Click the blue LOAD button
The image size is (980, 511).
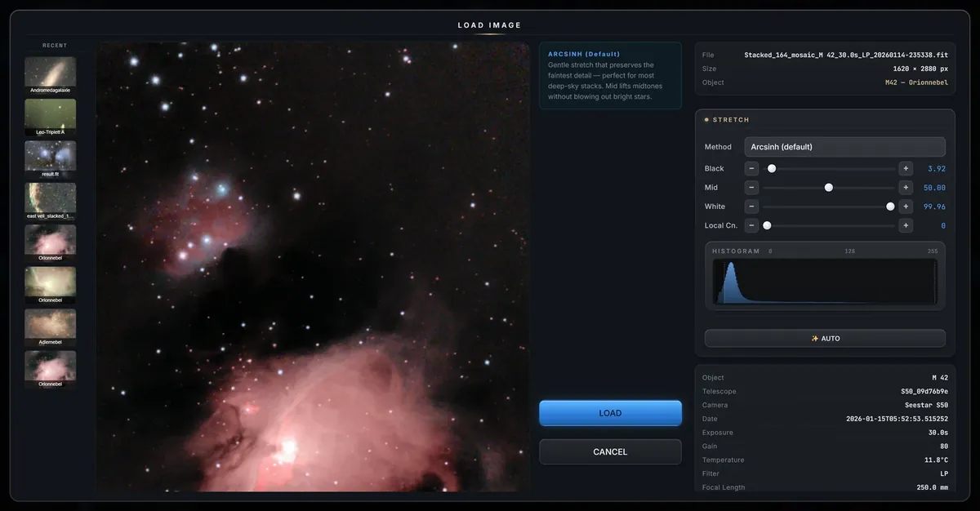click(610, 413)
